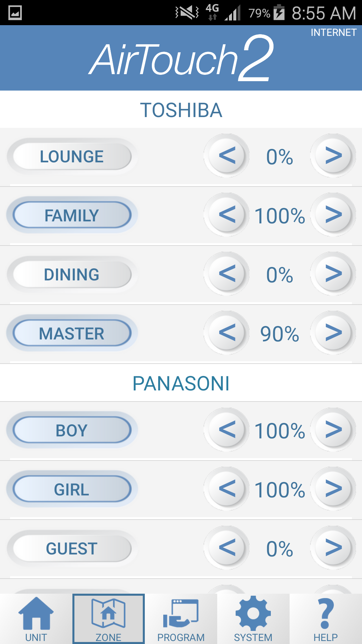Open the Unit home tab

[x=36, y=619]
